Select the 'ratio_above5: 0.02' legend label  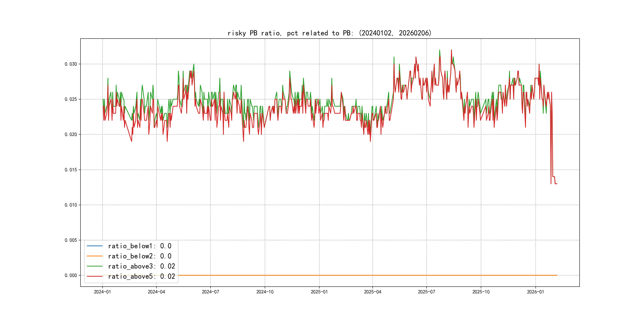click(x=141, y=276)
